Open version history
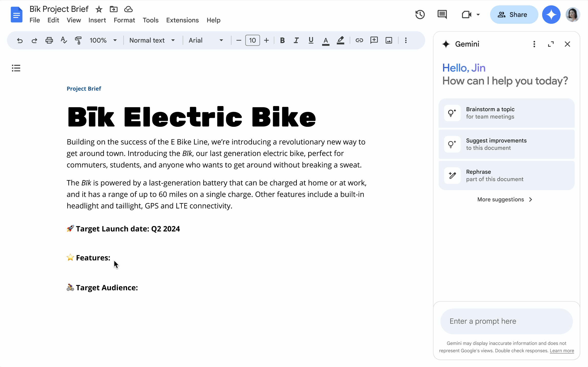 click(x=420, y=15)
